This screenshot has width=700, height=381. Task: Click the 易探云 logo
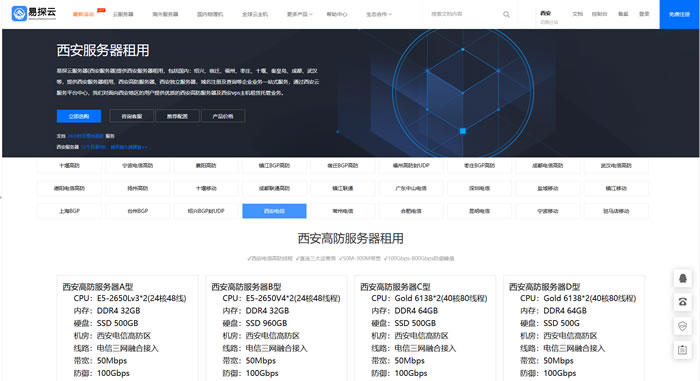pos(34,13)
